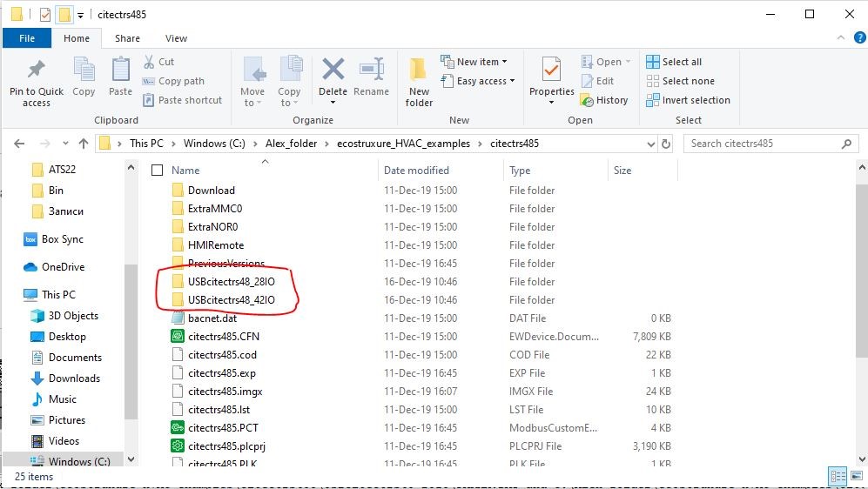The image size is (868, 489).
Task: Sort by the Size column header
Action: (x=622, y=171)
